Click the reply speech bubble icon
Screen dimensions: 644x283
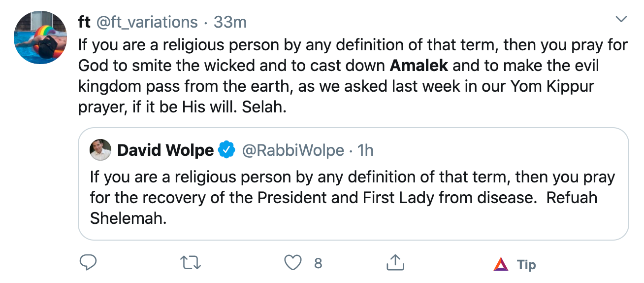(88, 263)
